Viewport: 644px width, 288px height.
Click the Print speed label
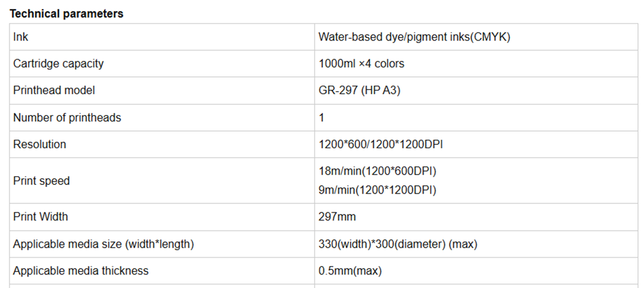pos(41,181)
